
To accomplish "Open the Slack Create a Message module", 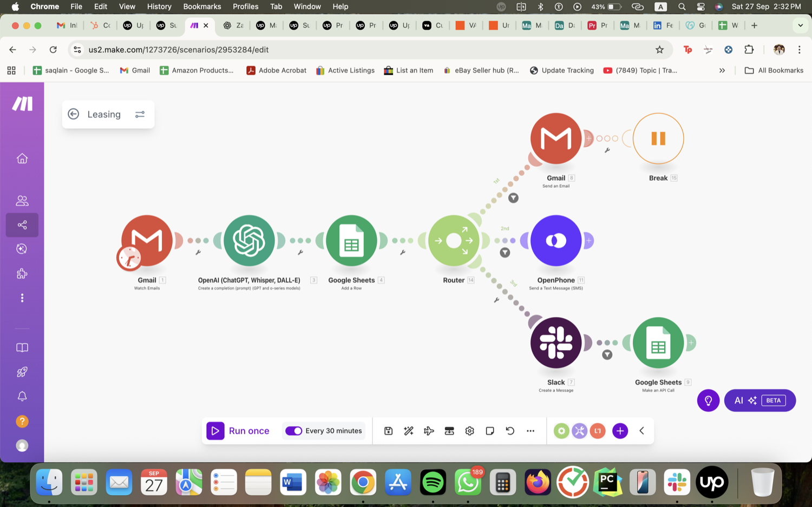I will (x=556, y=343).
